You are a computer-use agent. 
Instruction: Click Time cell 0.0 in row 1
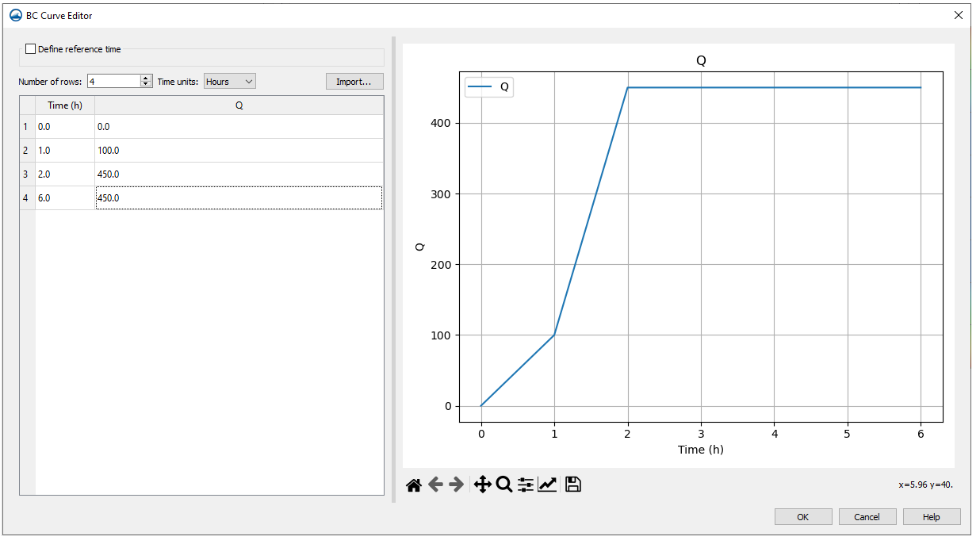point(65,127)
